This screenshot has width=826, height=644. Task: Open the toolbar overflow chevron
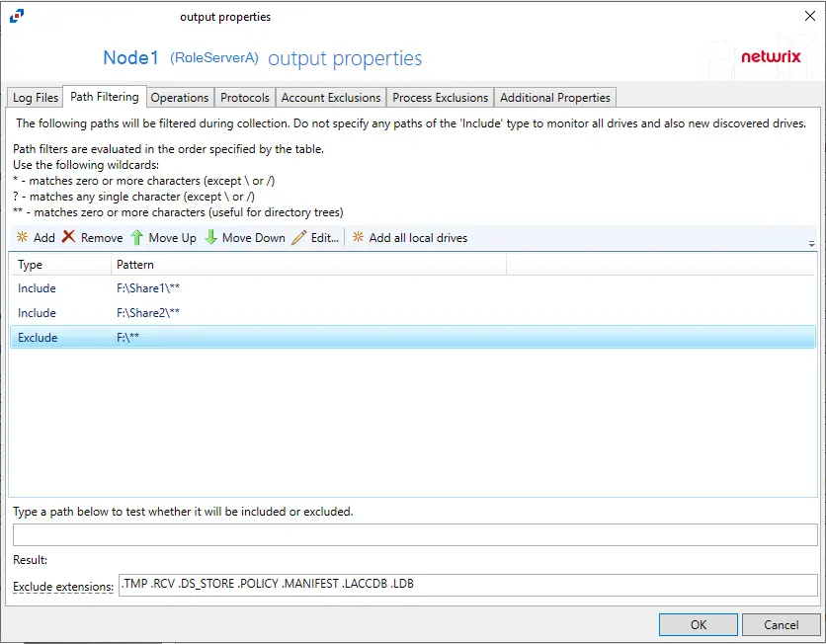pos(812,242)
